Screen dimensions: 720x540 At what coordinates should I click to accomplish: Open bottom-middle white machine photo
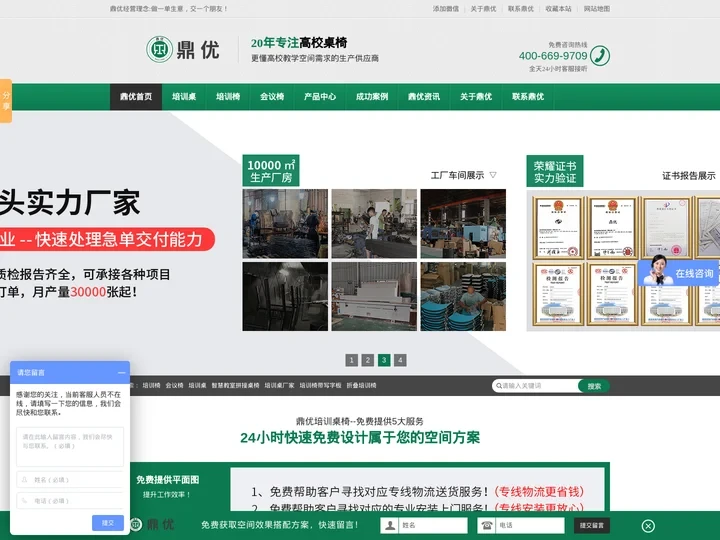pos(374,296)
